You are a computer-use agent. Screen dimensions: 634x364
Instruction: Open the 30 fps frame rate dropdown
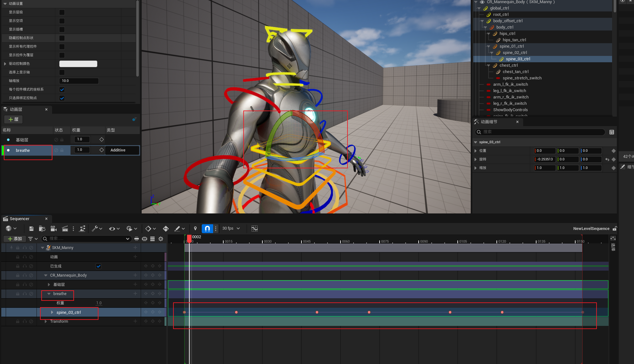tap(231, 228)
